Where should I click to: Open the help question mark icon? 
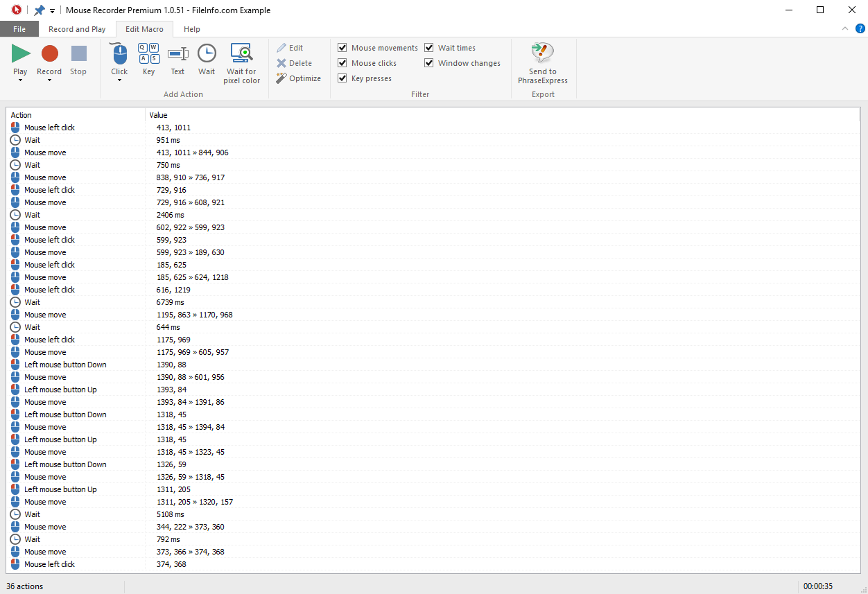(860, 28)
